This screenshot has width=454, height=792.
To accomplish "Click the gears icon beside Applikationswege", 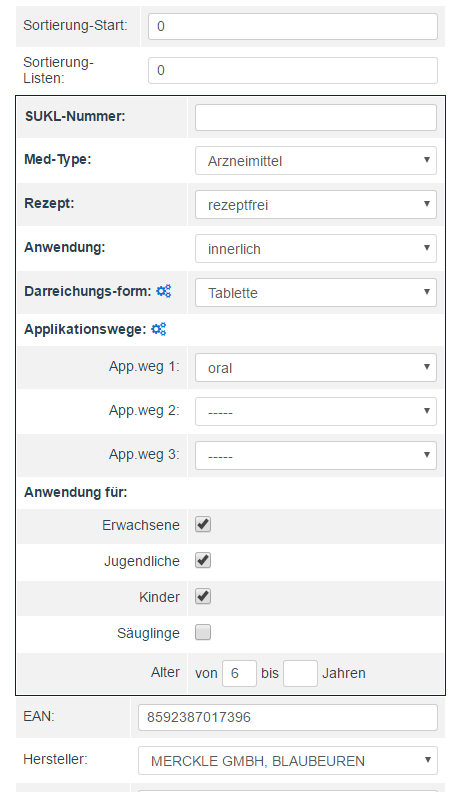I will 159,329.
